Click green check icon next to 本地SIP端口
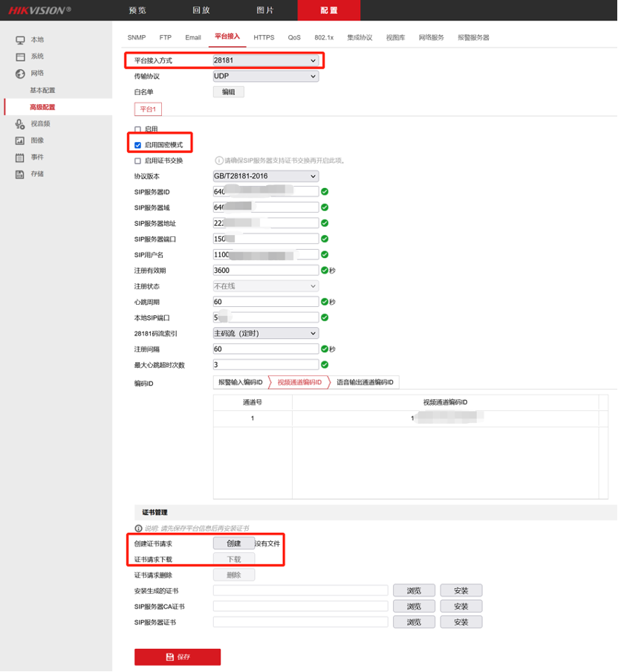Image resolution: width=618 pixels, height=672 pixels. point(325,317)
